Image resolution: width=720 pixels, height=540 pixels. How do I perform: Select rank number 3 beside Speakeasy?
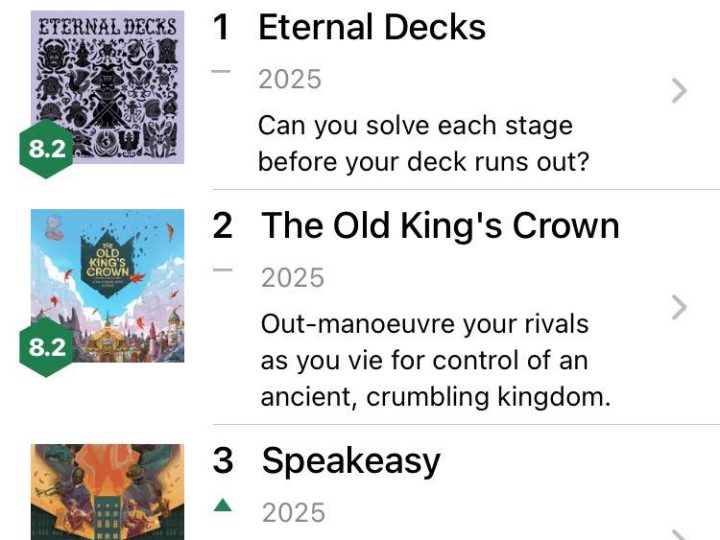pos(222,461)
